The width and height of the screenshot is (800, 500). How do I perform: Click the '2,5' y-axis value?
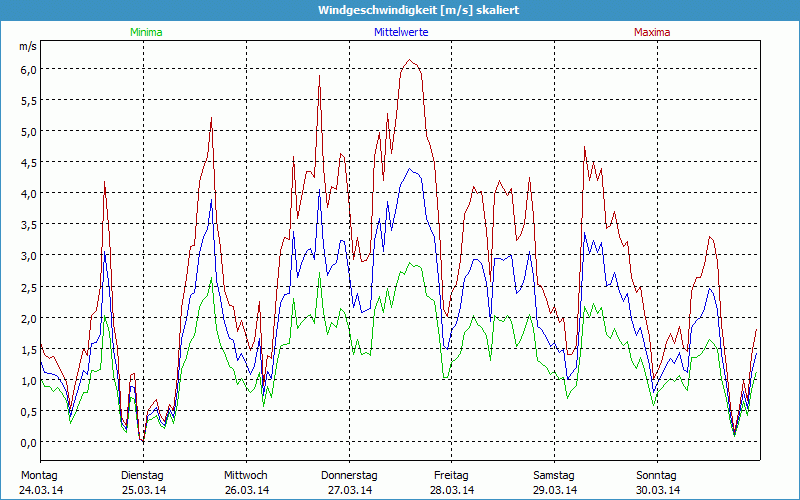(x=29, y=287)
